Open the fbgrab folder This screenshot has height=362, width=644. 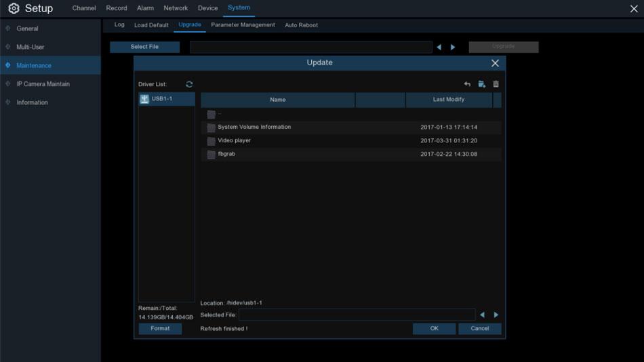226,155
